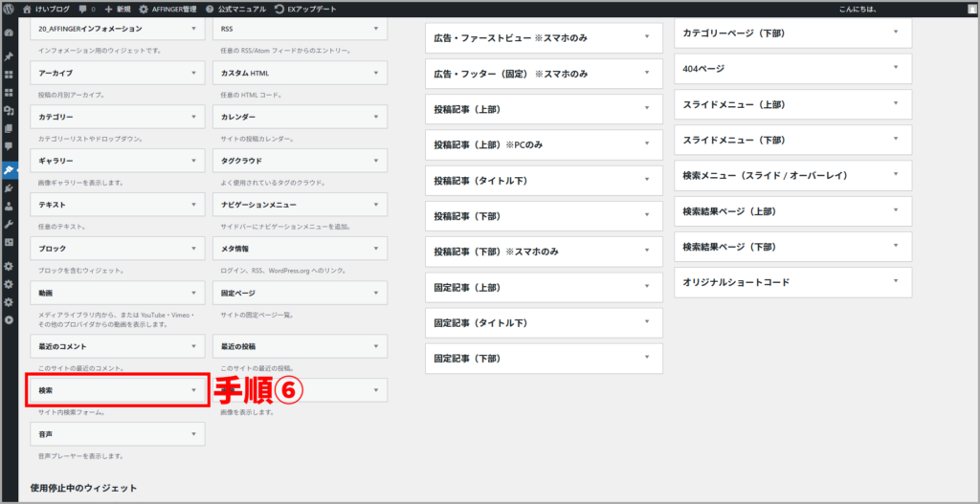Open the Comments icon in sidebar
The height and width of the screenshot is (504, 980).
[9, 146]
